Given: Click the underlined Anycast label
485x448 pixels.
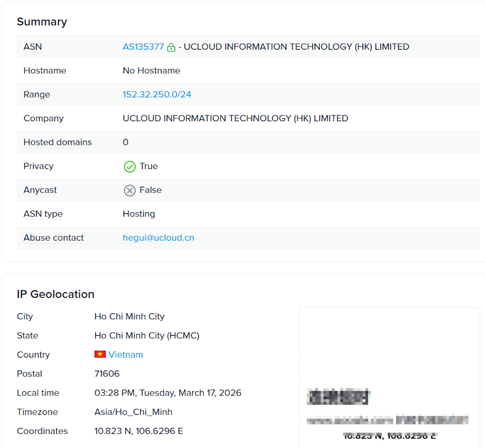Looking at the screenshot, I should 40,190.
